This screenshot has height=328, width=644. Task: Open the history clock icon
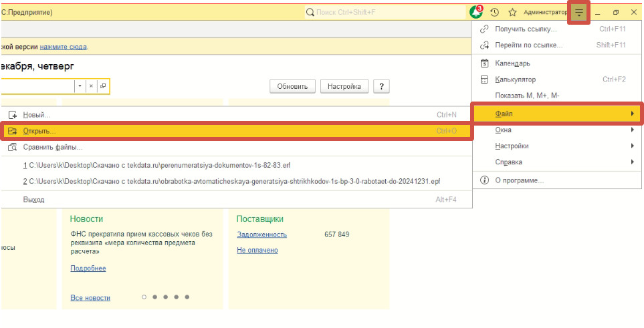pos(494,12)
